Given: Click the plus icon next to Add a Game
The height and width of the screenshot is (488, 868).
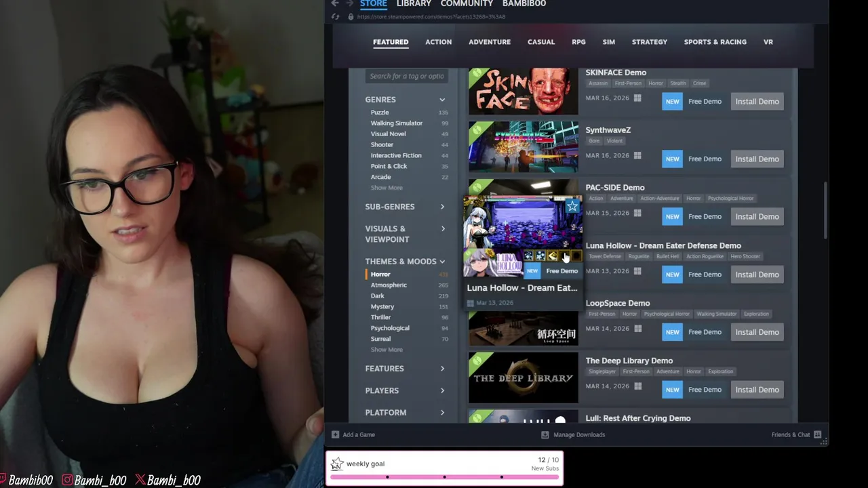Looking at the screenshot, I should pos(335,434).
